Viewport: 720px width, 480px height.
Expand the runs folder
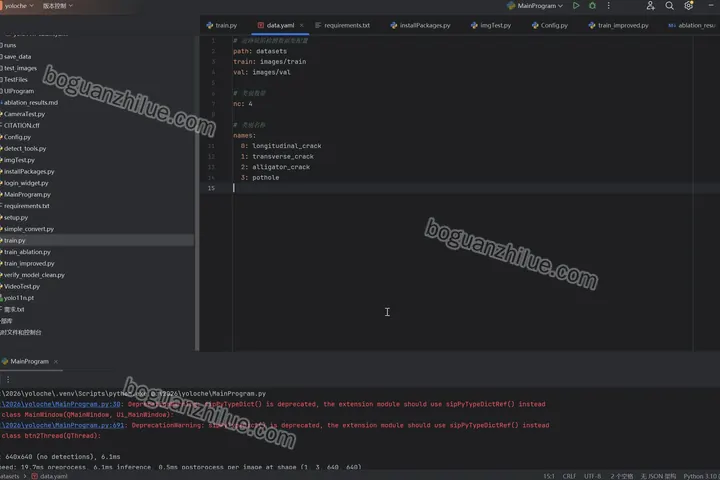click(8, 45)
